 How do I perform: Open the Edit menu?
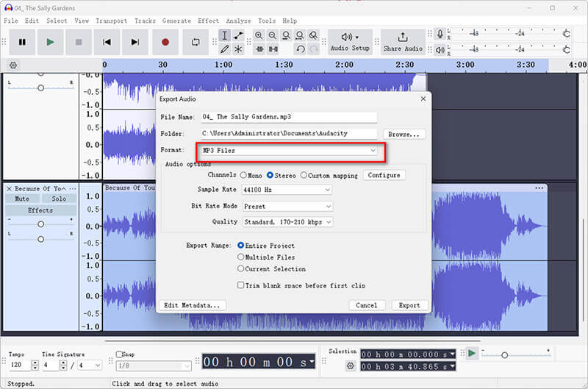tap(32, 21)
